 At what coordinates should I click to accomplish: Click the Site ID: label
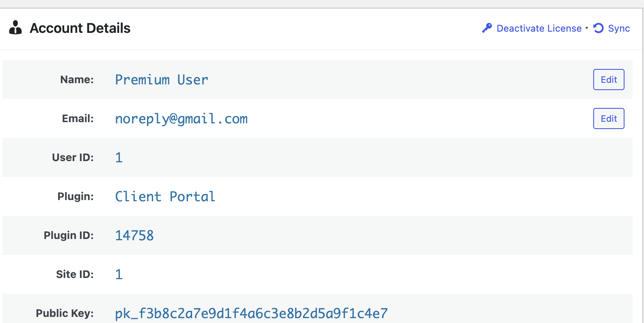(x=75, y=274)
